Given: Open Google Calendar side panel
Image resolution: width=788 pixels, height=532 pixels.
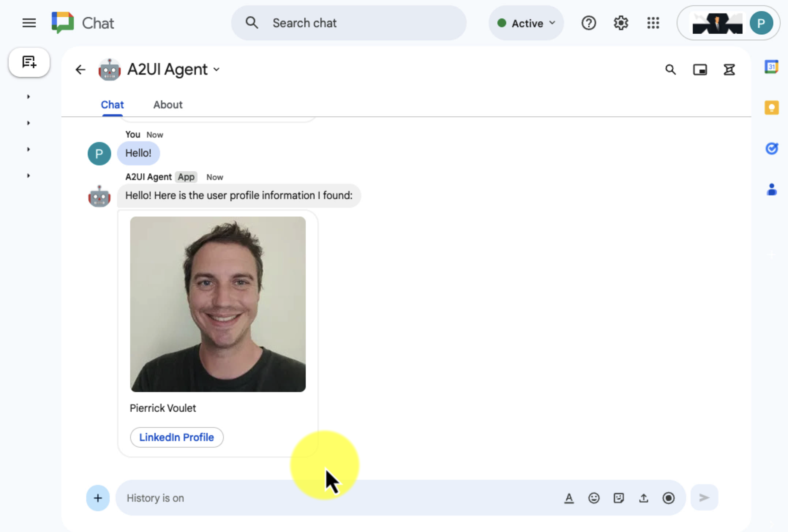Looking at the screenshot, I should click(772, 67).
